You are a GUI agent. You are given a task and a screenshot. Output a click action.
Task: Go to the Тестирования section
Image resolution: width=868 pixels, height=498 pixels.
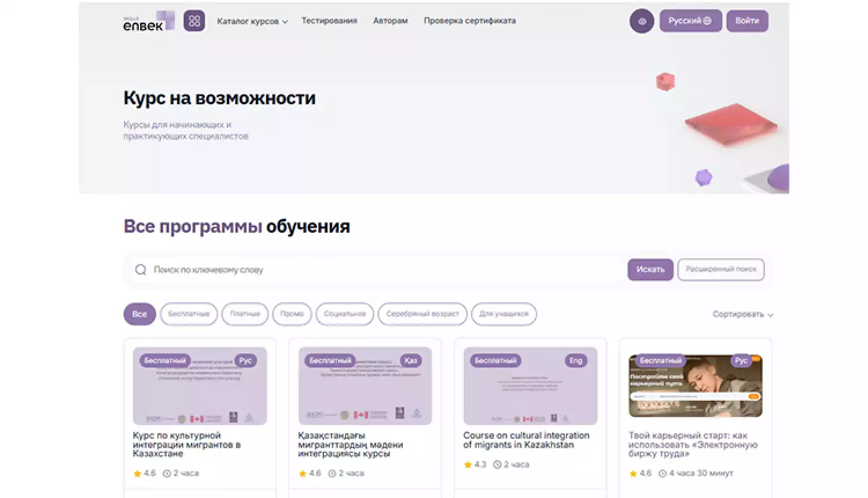329,20
